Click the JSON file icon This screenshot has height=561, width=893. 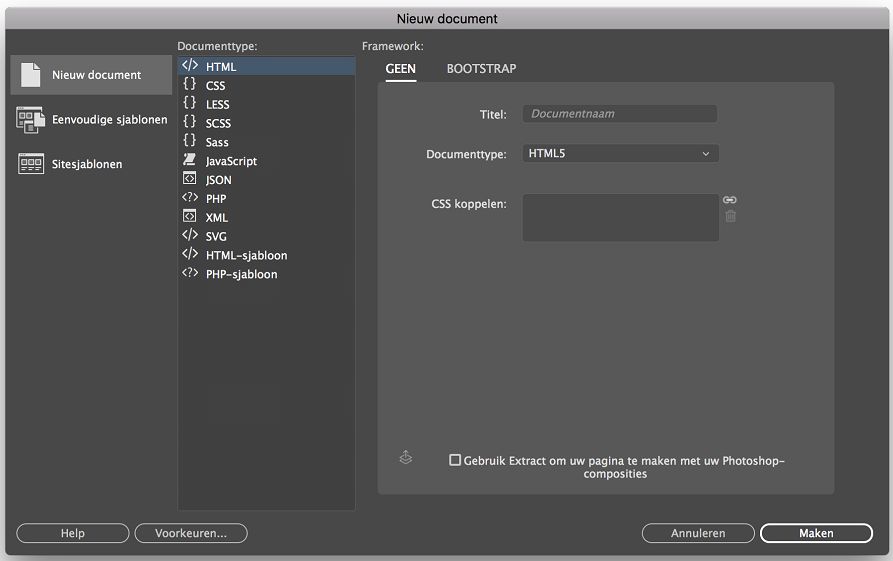pyautogui.click(x=190, y=178)
